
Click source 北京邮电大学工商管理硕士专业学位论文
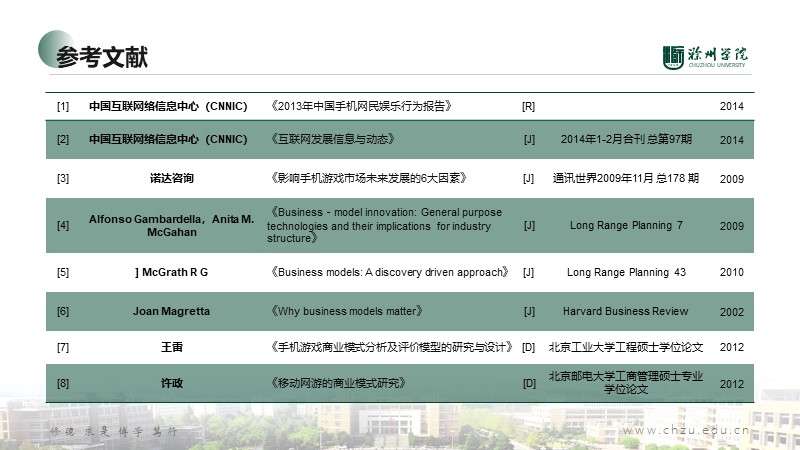click(626, 383)
